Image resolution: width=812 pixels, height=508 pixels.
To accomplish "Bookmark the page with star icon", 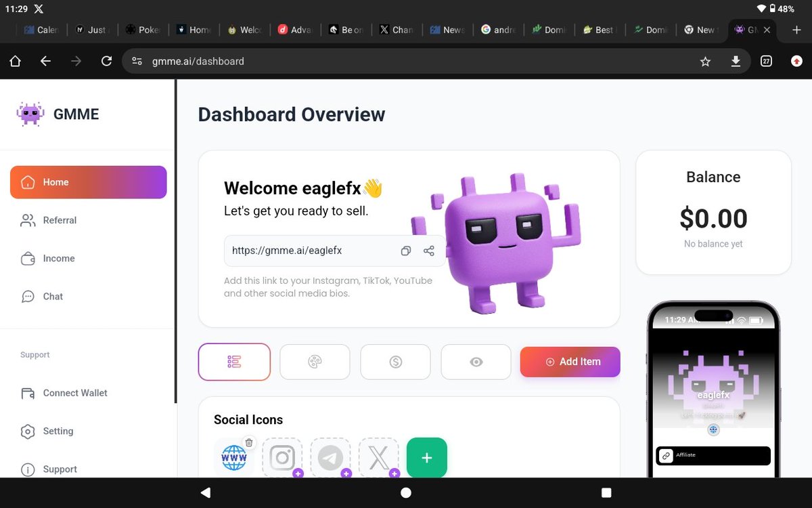I will coord(705,62).
